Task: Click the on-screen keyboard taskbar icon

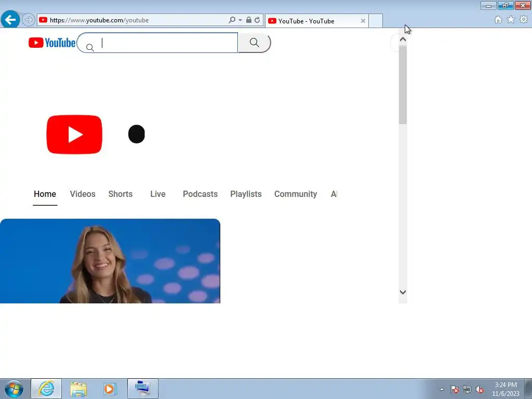Action: coord(142,389)
